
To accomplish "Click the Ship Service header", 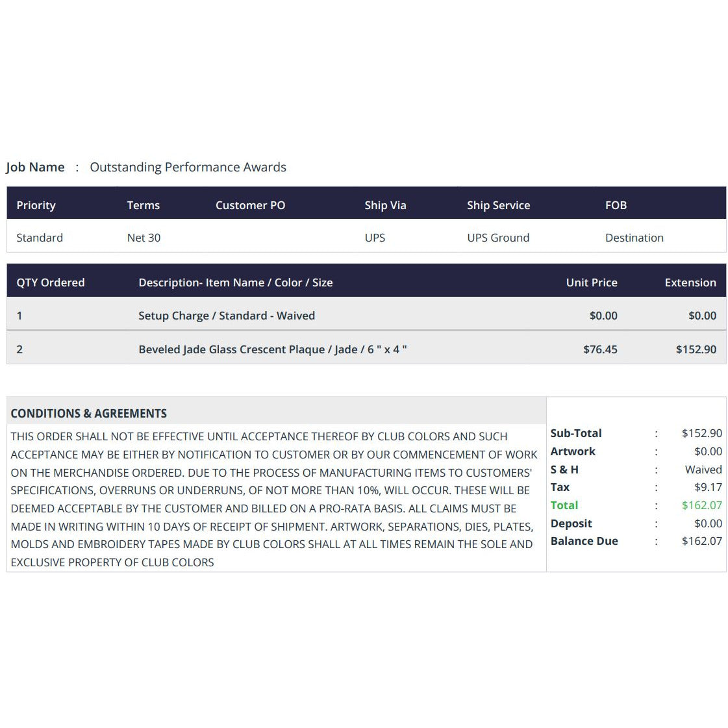I will point(499,205).
